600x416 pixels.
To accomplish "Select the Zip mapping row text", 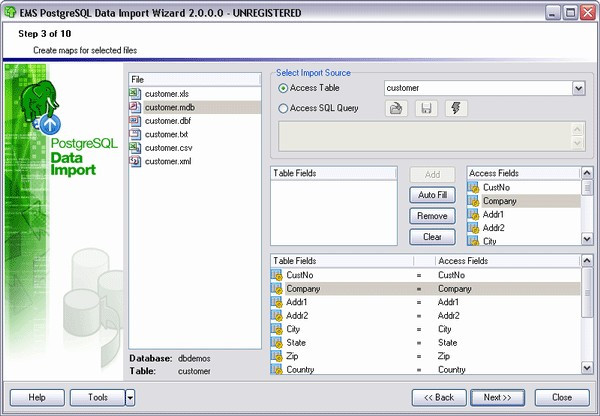I will tap(292, 356).
